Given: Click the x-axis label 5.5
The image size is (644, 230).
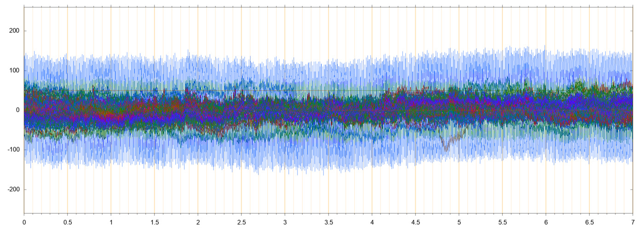Looking at the screenshot, I should (x=502, y=222).
